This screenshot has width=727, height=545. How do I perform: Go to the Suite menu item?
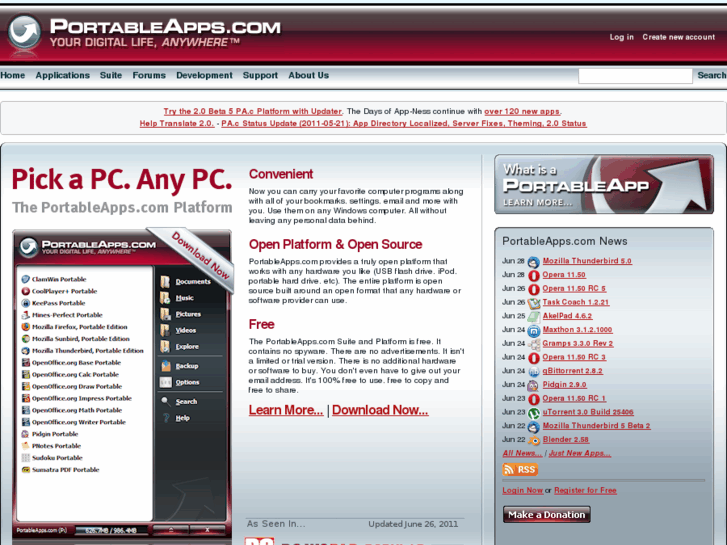pos(111,75)
